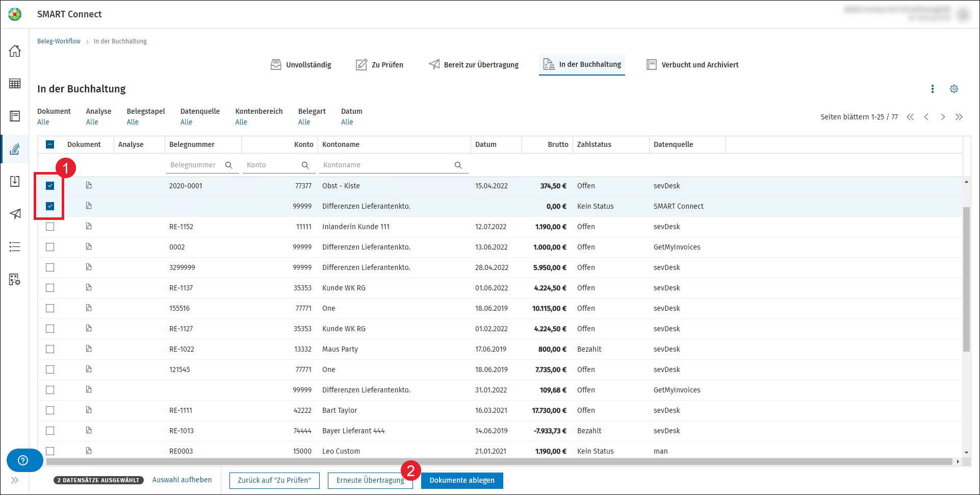980x495 pixels.
Task: Open document icon for RE0003 row
Action: tap(89, 451)
